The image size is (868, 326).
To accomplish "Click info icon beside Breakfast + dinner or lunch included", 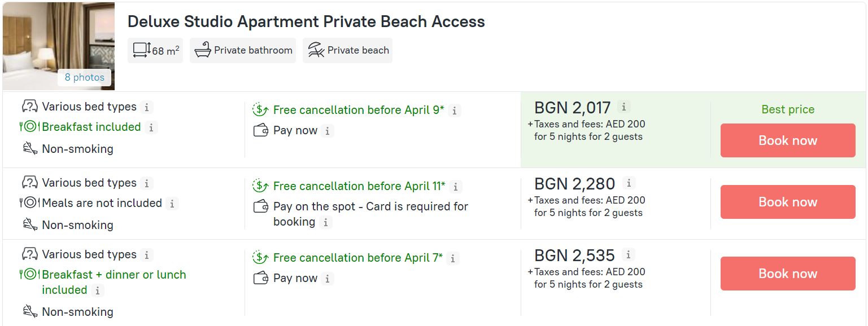I will [98, 290].
